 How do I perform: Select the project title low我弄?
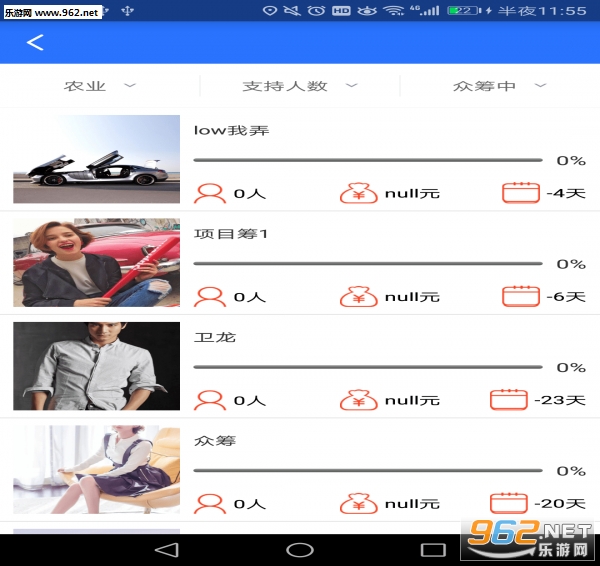coord(232,130)
